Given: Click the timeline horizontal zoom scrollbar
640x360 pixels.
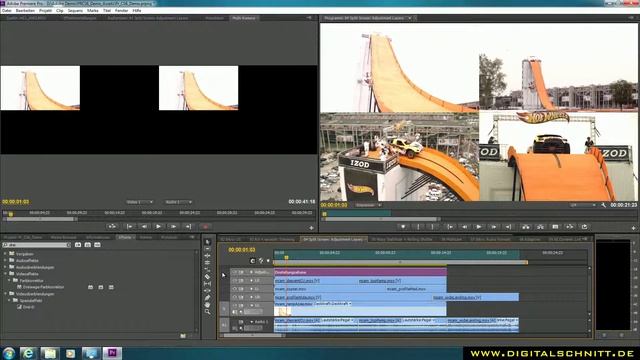Looking at the screenshot, I should tap(253, 336).
